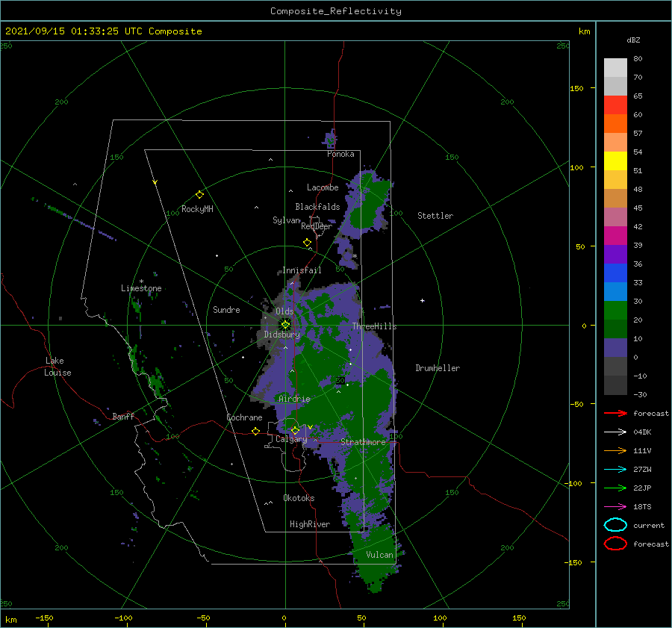Click the Ponoka city label
Viewport: 672px width, 628px height.
click(x=340, y=154)
